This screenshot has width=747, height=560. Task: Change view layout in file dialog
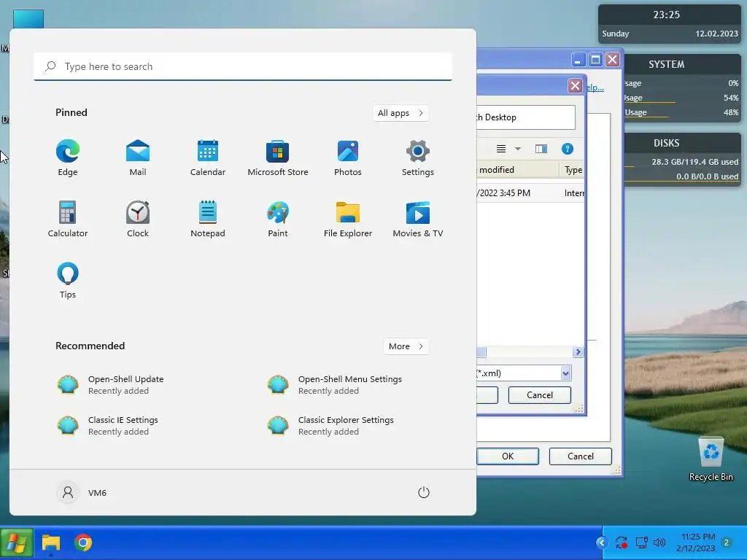[501, 149]
